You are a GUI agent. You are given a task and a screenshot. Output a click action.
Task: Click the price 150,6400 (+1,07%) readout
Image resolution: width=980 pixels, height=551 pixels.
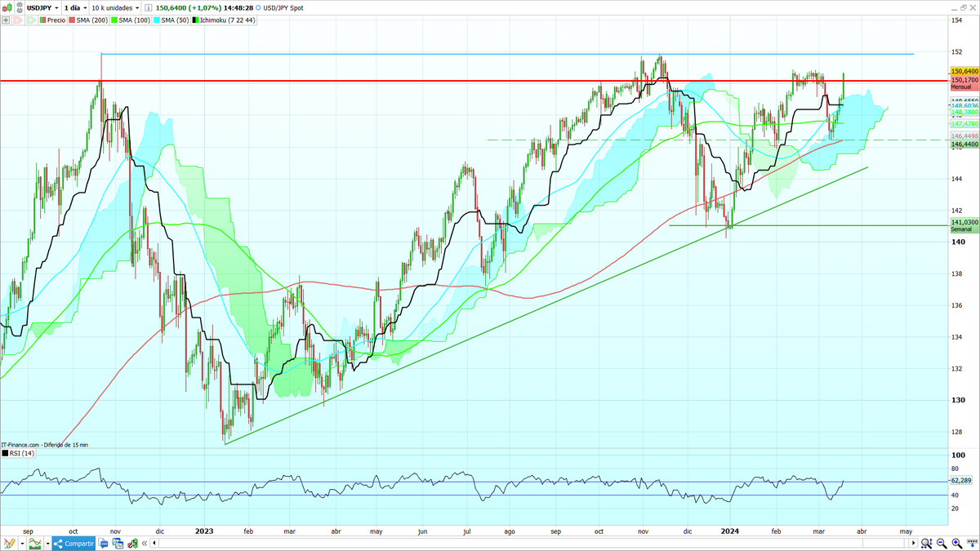189,7
